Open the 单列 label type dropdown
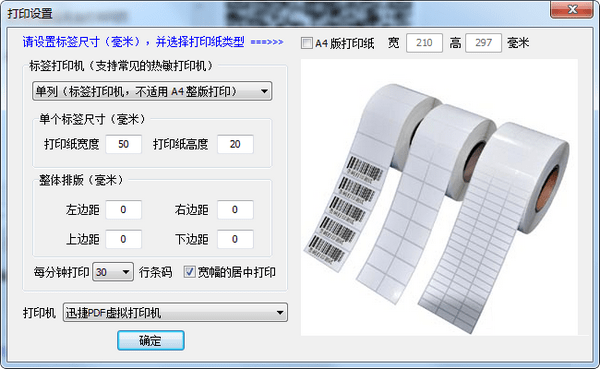 tap(152, 91)
